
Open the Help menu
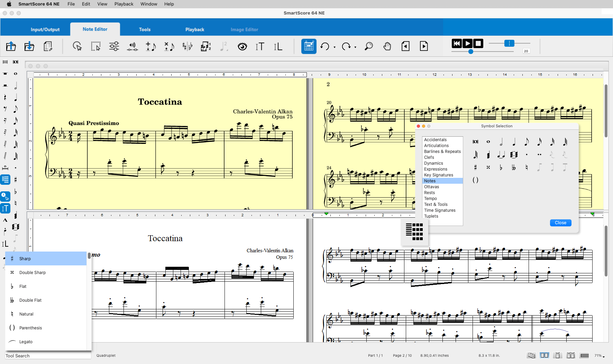pyautogui.click(x=169, y=4)
